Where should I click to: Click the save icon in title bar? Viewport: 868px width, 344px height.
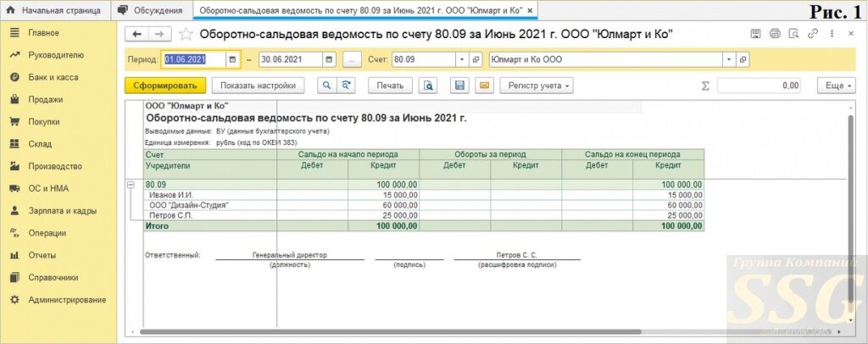tap(755, 34)
